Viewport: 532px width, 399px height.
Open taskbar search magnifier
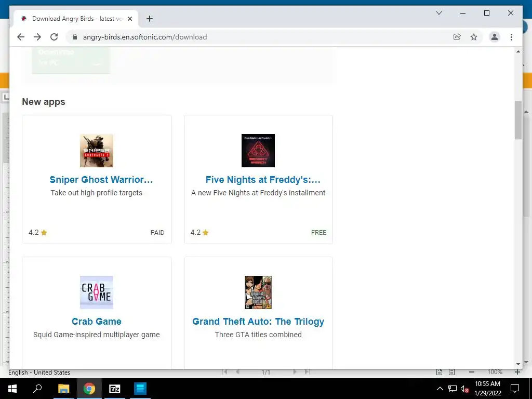pyautogui.click(x=37, y=389)
